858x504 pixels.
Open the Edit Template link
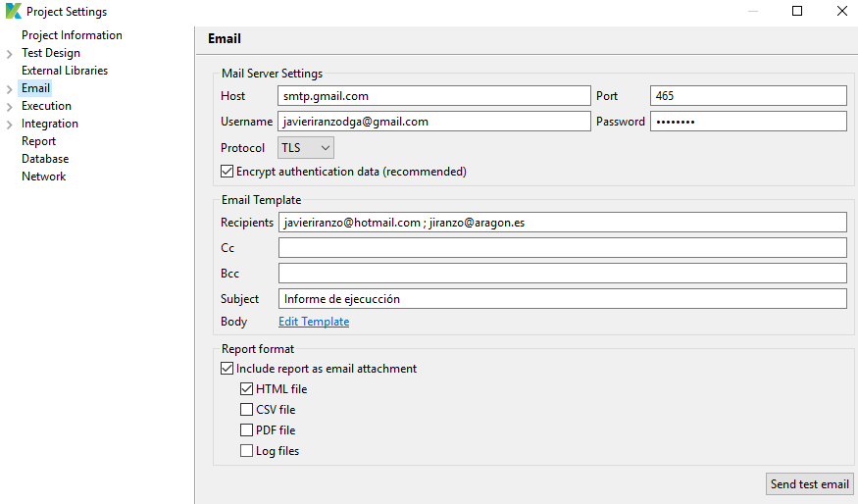point(314,322)
